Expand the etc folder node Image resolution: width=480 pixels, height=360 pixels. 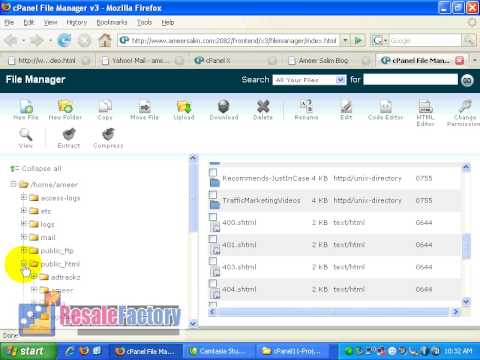(x=24, y=210)
